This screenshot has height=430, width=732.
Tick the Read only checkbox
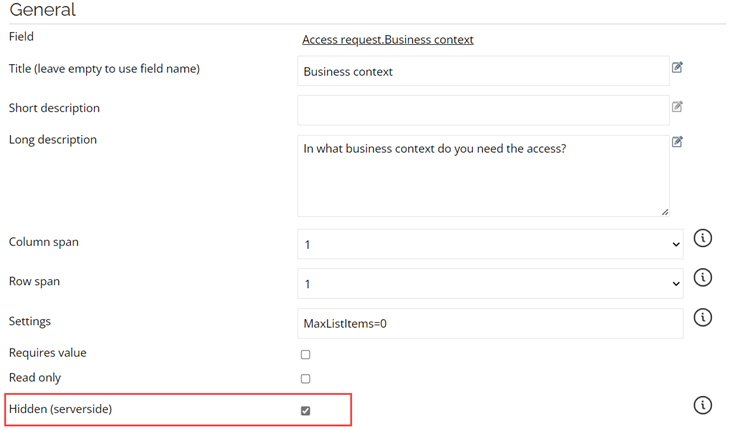[x=305, y=379]
